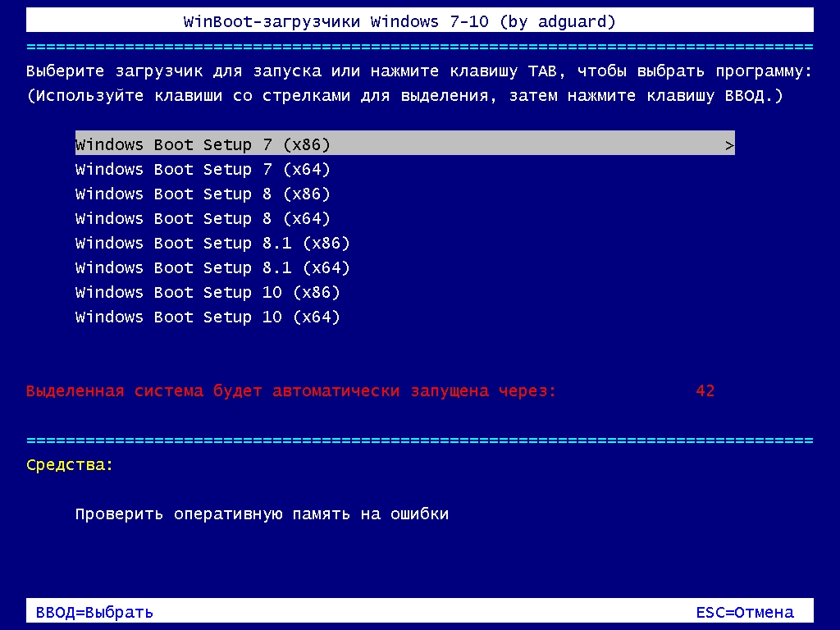Click the "Выберите загрузчик для запуска" instruction line

(x=419, y=71)
